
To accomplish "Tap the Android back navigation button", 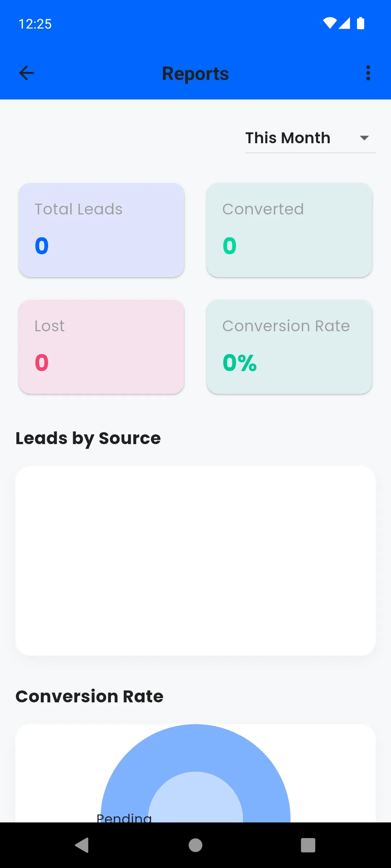I will 83,845.
